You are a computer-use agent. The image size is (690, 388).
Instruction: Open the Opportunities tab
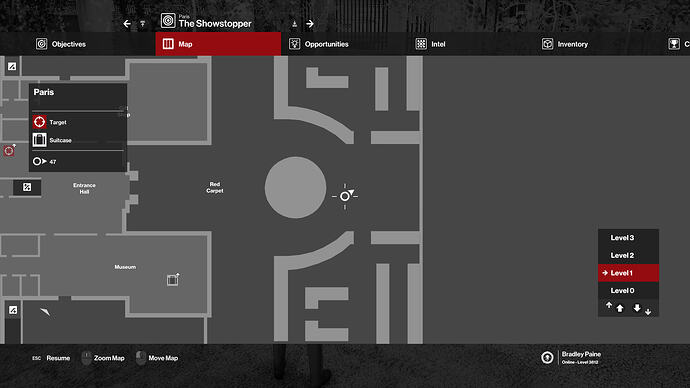(x=319, y=44)
